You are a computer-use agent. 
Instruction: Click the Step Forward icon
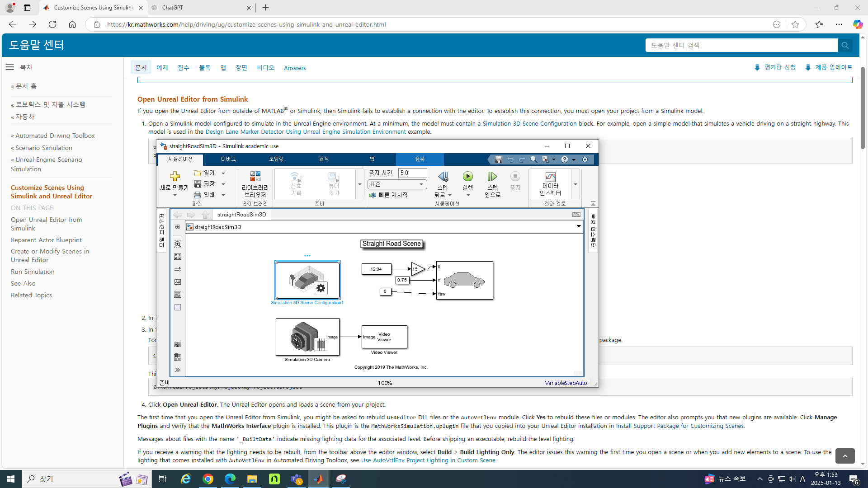[x=492, y=177]
